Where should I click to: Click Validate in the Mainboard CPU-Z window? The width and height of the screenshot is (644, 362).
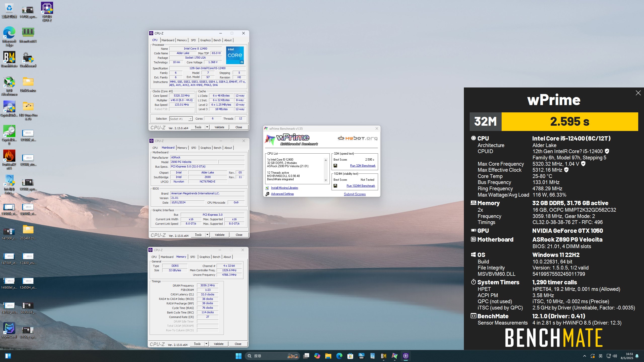coord(220,235)
